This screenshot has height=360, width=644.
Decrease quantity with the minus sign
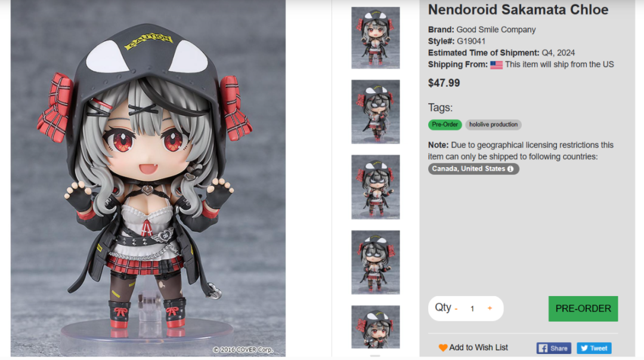456,309
